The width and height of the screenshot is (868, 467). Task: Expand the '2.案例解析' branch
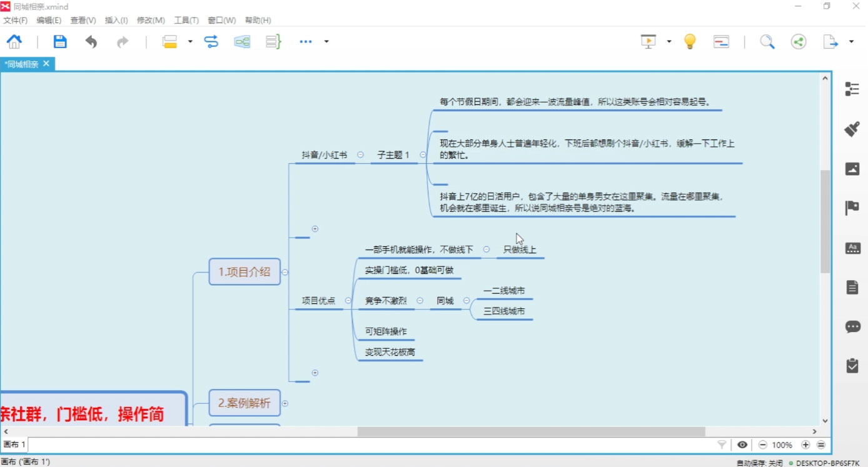click(x=285, y=403)
